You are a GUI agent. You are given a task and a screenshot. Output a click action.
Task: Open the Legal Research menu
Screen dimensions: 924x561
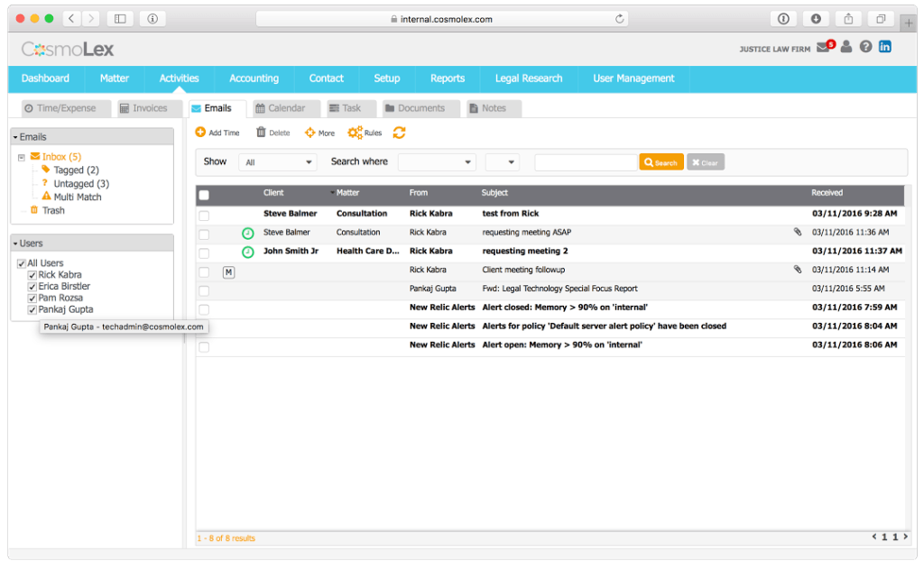[x=529, y=78]
